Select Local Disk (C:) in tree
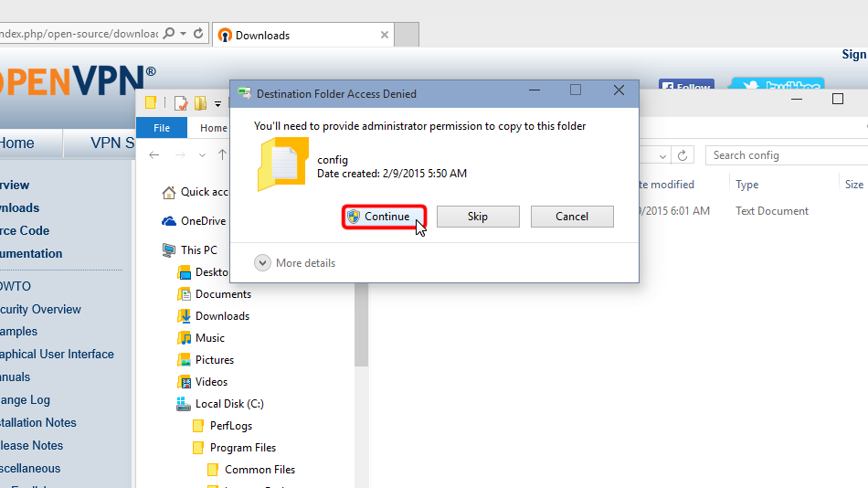The height and width of the screenshot is (488, 868). (228, 404)
